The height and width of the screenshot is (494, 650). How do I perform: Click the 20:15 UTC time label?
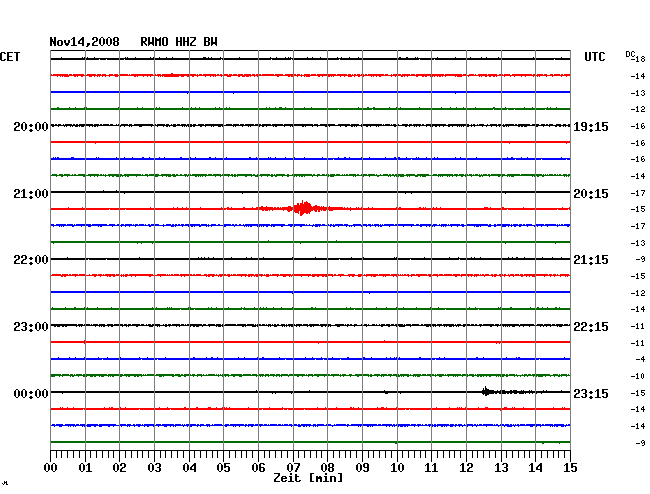pos(591,194)
